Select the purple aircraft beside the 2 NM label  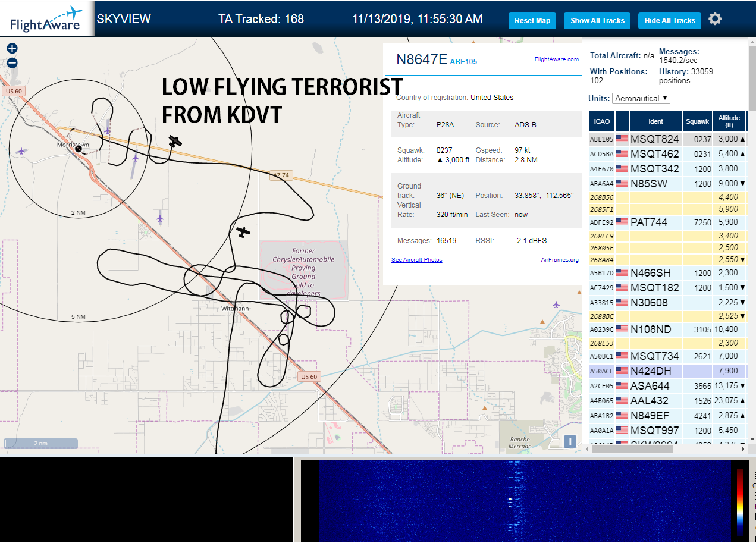click(x=159, y=218)
